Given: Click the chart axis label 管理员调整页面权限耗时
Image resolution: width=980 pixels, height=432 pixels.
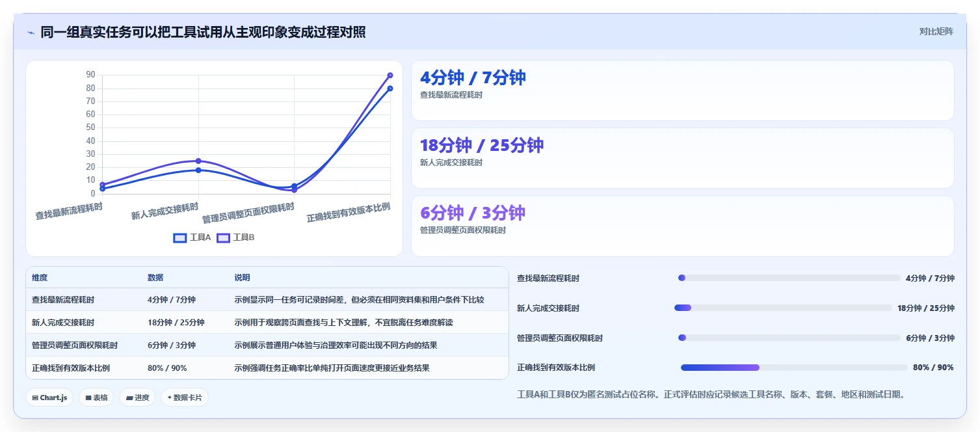Looking at the screenshot, I should click(x=248, y=213).
